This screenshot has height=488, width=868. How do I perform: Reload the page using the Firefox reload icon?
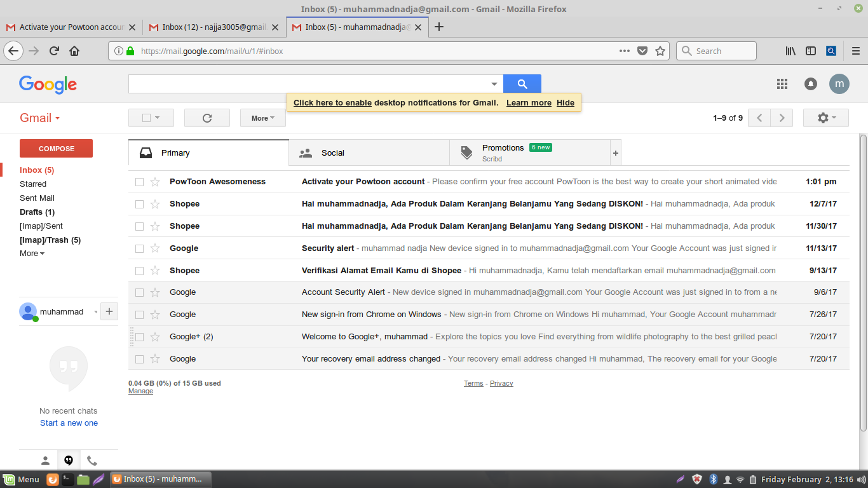(55, 51)
